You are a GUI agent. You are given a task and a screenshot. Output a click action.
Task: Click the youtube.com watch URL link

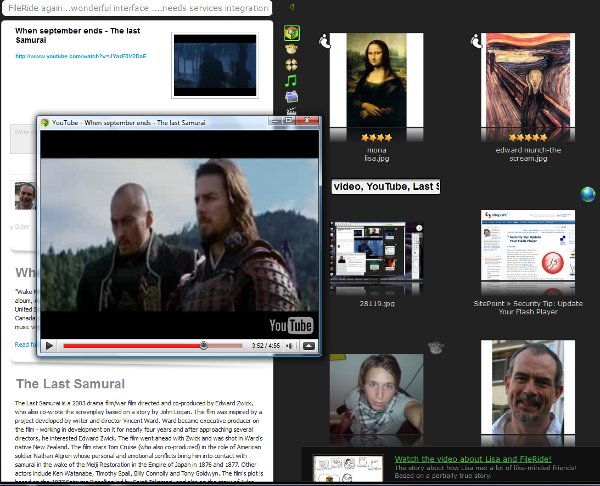pos(81,56)
